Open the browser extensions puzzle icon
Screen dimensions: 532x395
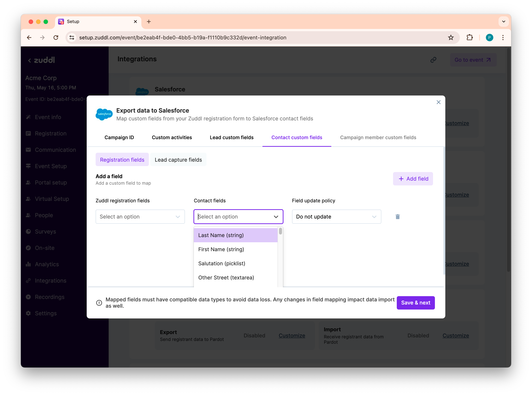coord(469,38)
